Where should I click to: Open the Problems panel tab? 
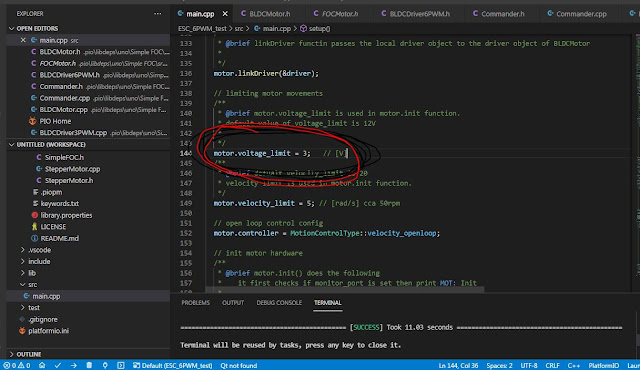[x=196, y=303]
